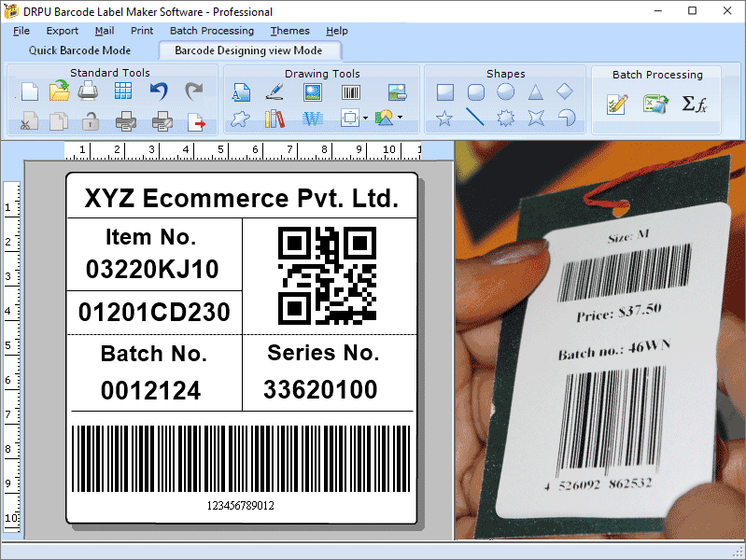Click the Lock icon in Standard Tools
This screenshot has height=560, width=746.
tap(90, 120)
